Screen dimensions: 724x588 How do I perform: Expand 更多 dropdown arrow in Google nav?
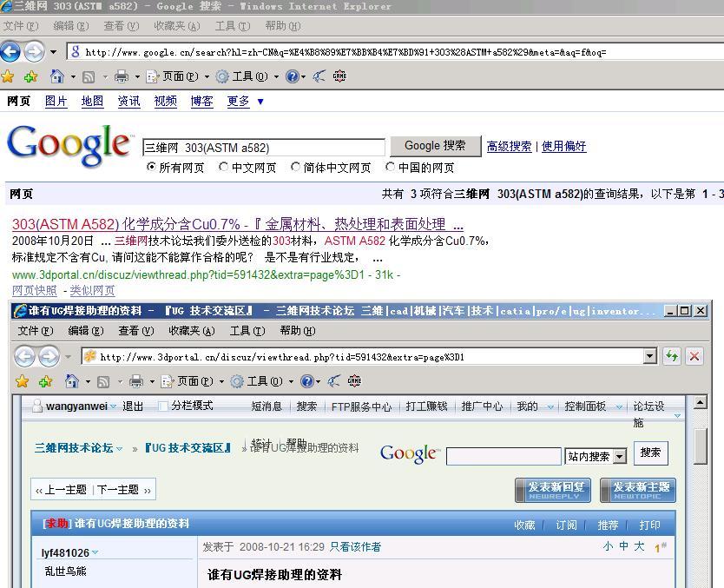tap(260, 102)
